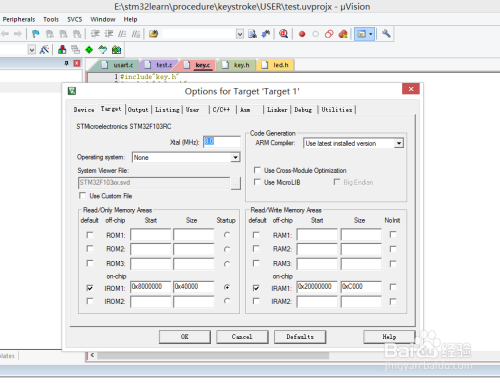Click the Xtal (MHz) input field
This screenshot has width=500, height=383.
pos(222,142)
